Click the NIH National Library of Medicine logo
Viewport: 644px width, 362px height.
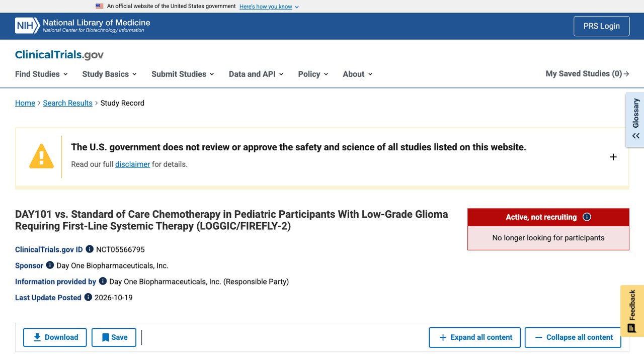tap(83, 26)
